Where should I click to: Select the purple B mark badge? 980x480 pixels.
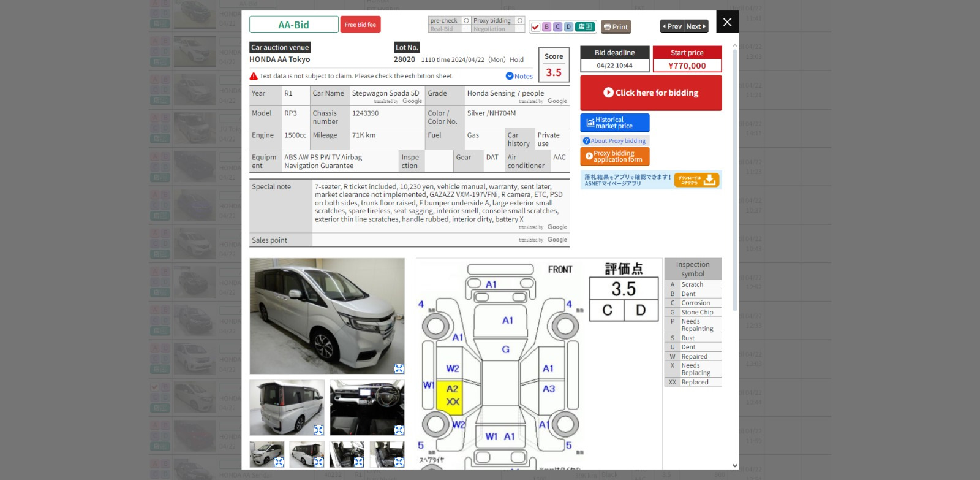[x=546, y=27]
